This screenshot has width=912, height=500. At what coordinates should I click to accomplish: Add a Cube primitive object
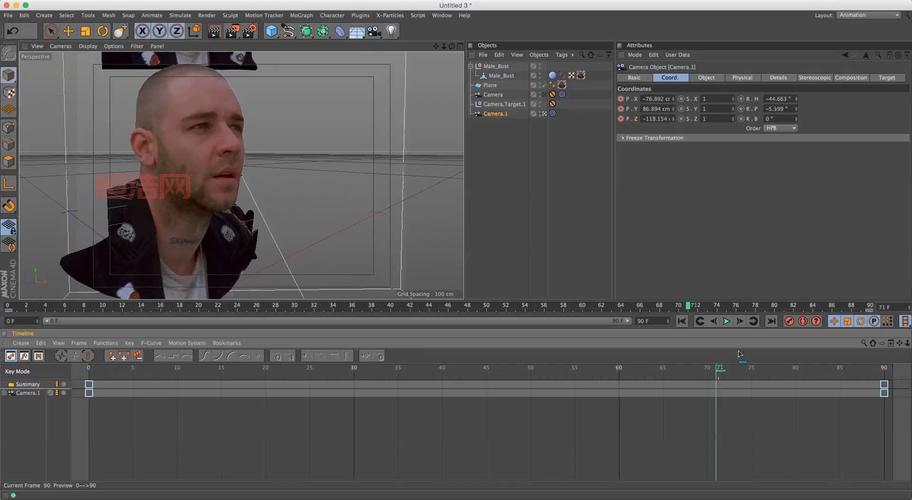point(271,31)
